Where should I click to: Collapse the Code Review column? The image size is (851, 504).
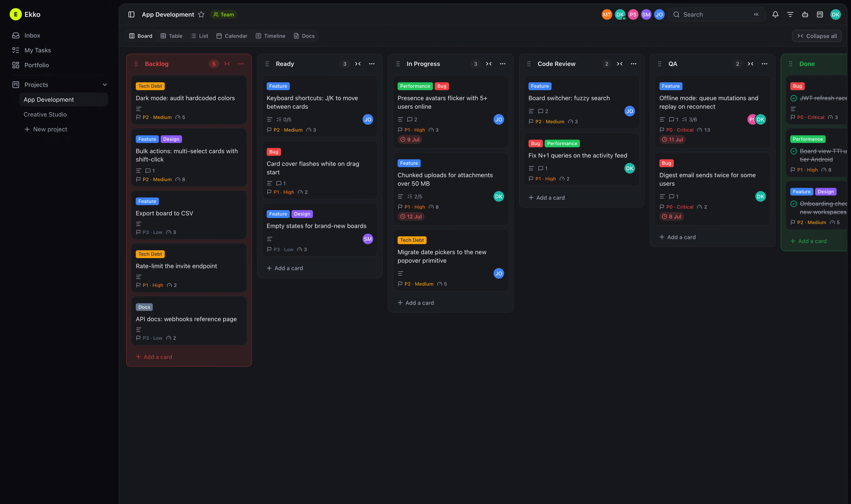(620, 64)
